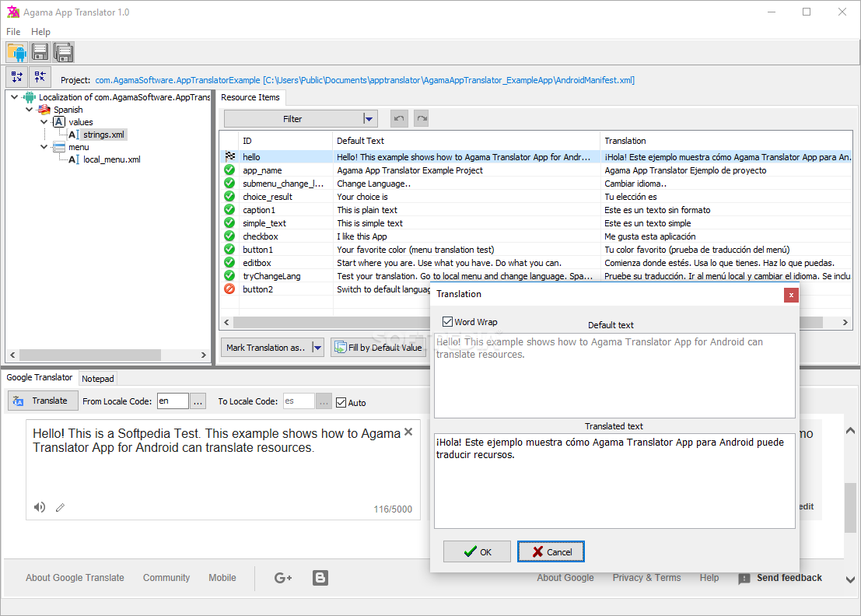Click the Translate button

coord(43,401)
